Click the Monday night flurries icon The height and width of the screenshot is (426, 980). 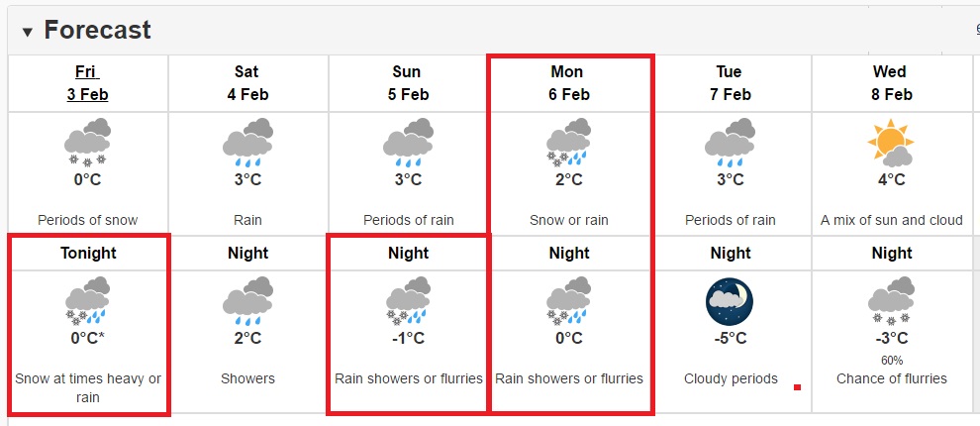pyautogui.click(x=568, y=301)
